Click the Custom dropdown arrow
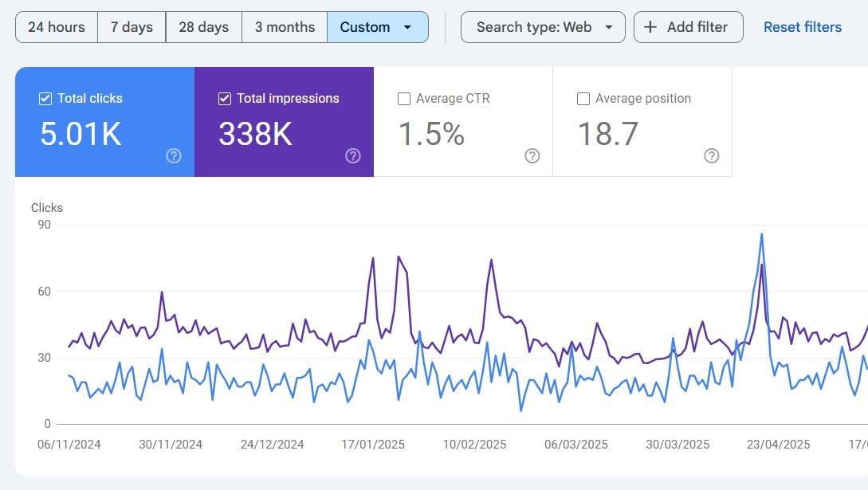This screenshot has width=868, height=490. click(x=408, y=27)
